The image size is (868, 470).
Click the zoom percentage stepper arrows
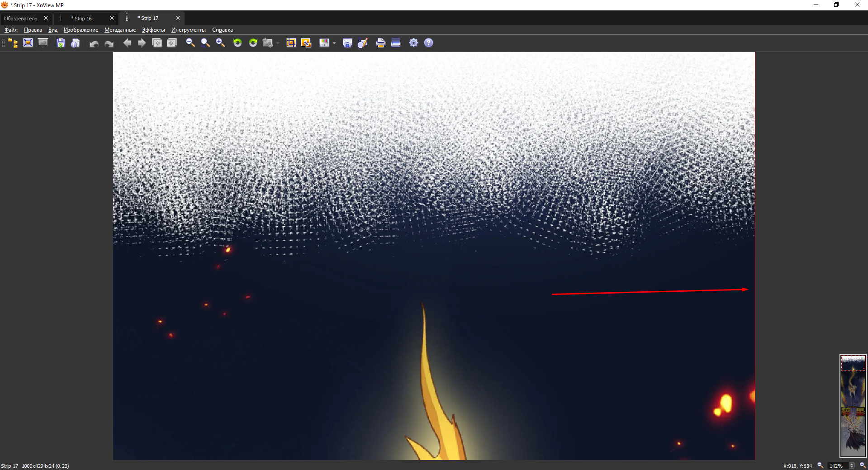pos(852,466)
